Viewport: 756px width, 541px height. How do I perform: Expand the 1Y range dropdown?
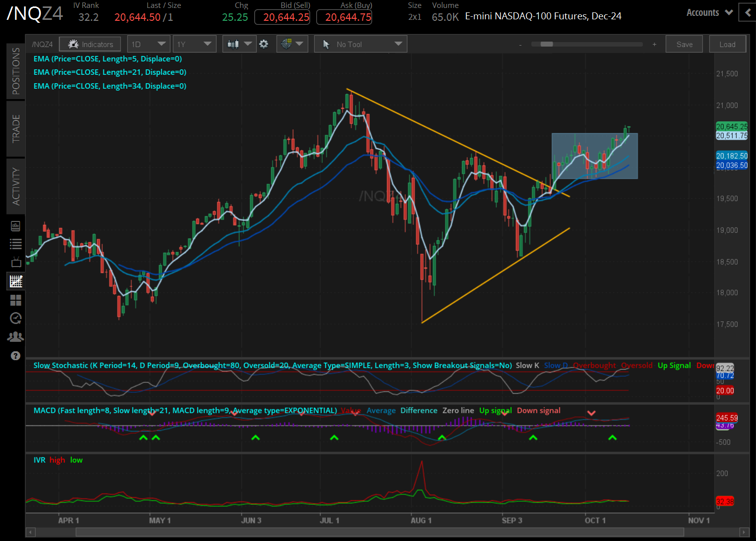tap(194, 44)
